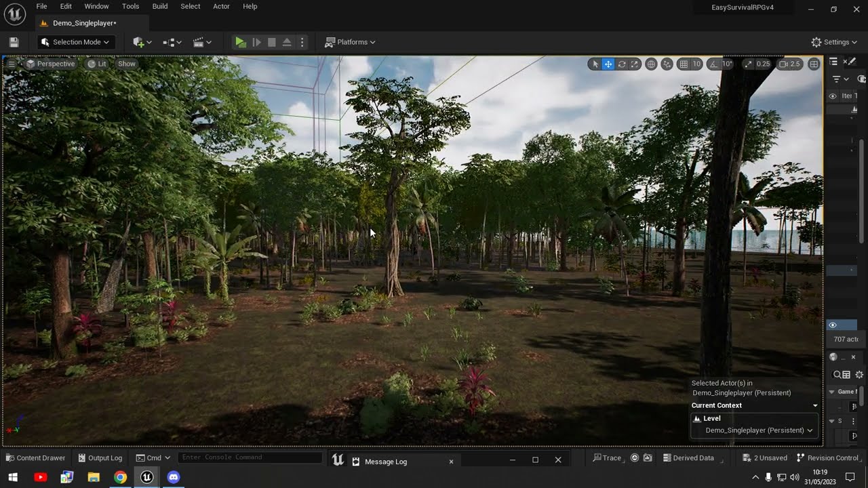Start Play in Editor with the green button
The image size is (868, 488).
(x=241, y=42)
